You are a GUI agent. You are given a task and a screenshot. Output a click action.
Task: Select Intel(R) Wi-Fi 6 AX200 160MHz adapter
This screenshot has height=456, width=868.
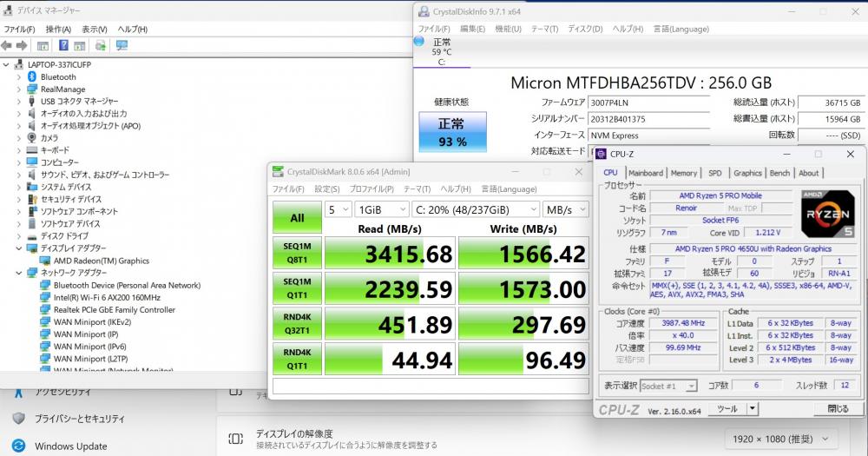tap(107, 298)
